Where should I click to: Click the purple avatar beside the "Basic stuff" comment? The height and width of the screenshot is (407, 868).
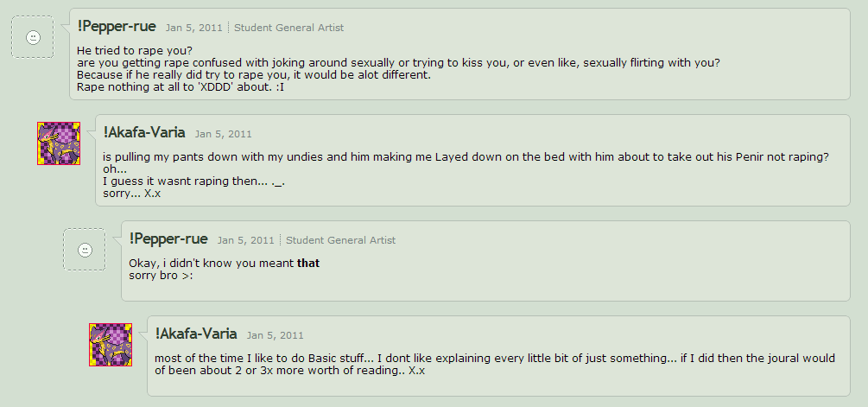tap(111, 345)
